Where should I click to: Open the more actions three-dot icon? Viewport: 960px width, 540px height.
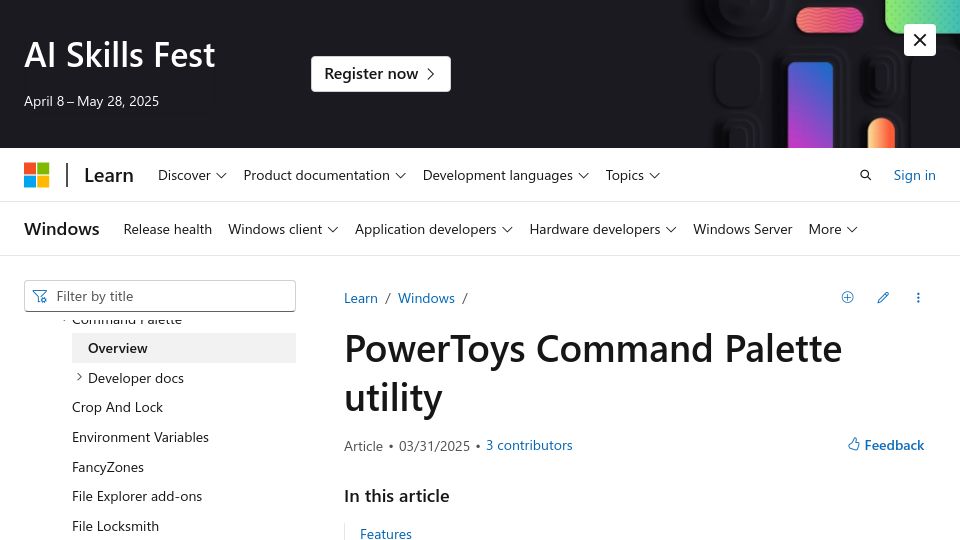(x=918, y=298)
